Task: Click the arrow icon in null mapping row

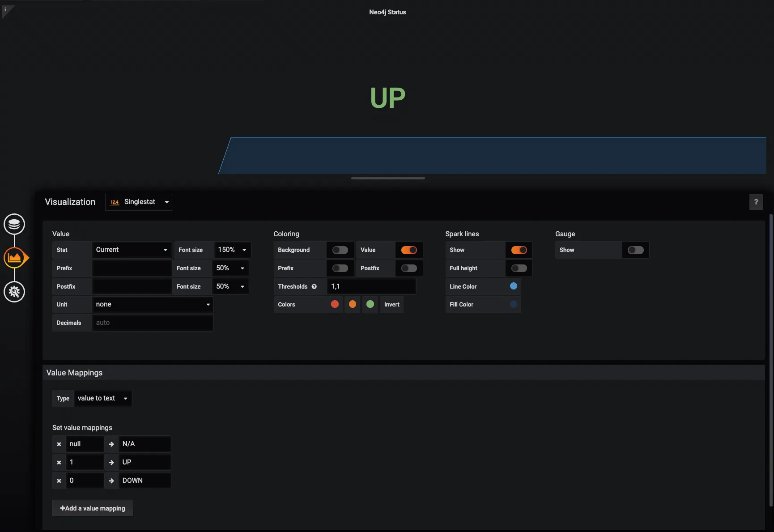Action: click(x=111, y=444)
